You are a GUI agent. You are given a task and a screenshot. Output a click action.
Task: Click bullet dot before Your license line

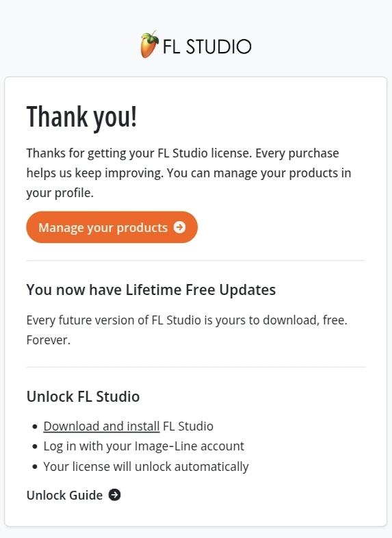click(x=35, y=467)
